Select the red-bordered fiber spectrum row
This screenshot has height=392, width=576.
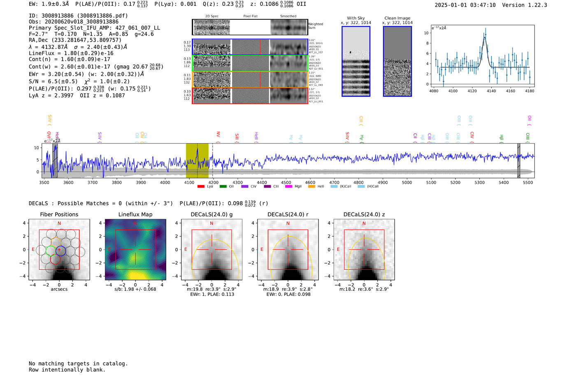pyautogui.click(x=250, y=95)
